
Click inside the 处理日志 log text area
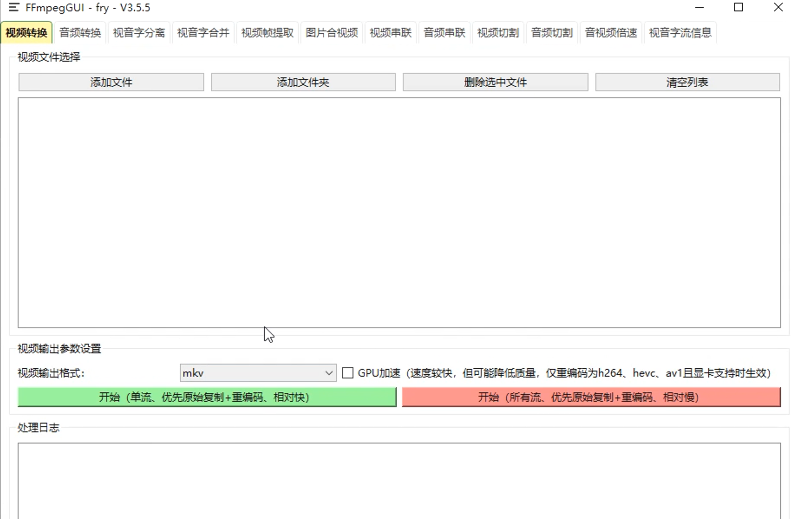399,481
